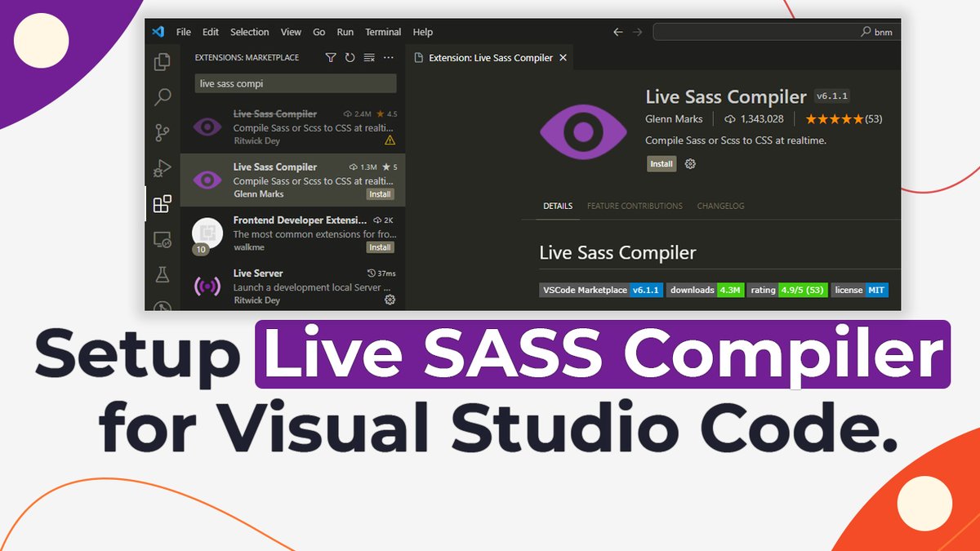Go back with the left arrow
The width and height of the screenshot is (980, 551).
[618, 32]
